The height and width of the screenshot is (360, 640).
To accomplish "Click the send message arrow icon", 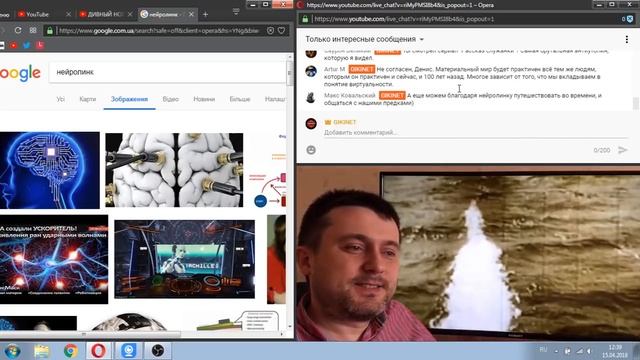I will tap(622, 150).
